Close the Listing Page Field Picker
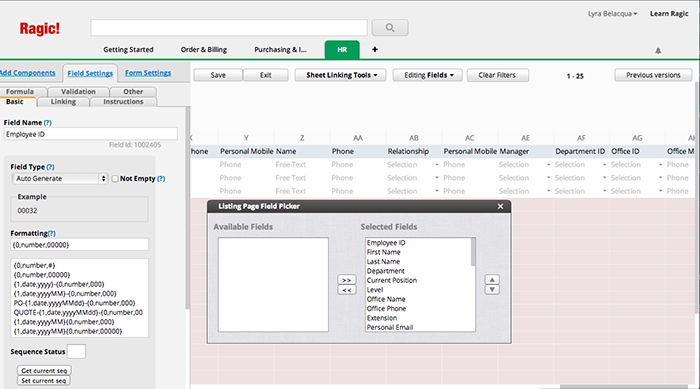Screen dimensions: 700x389 pyautogui.click(x=500, y=206)
